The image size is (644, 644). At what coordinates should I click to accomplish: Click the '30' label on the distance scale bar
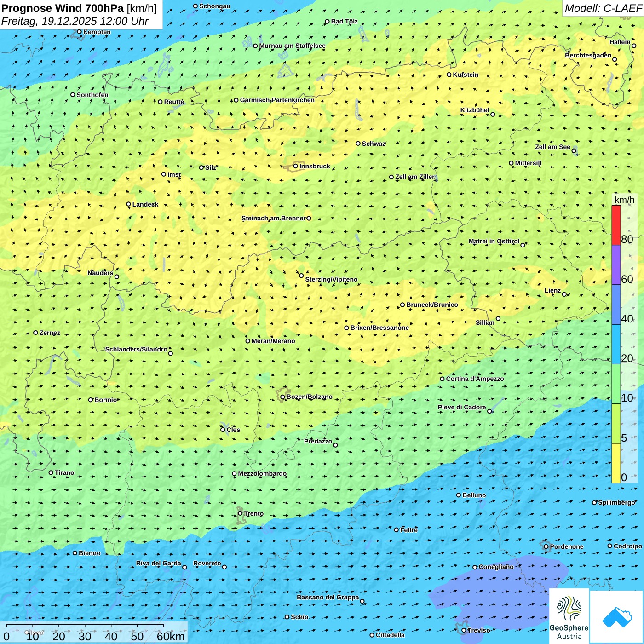pyautogui.click(x=85, y=636)
